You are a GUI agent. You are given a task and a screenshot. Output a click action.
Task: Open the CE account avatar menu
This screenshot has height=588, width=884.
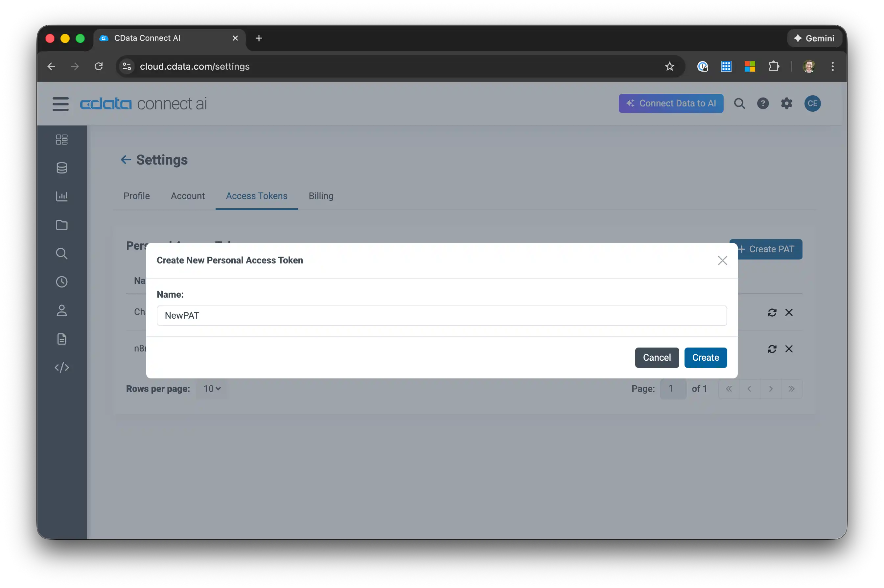pos(813,103)
